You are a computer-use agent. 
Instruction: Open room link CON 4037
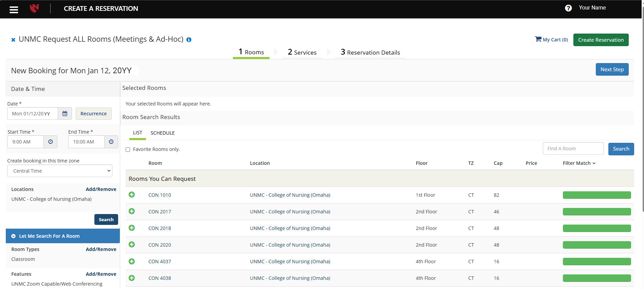pyautogui.click(x=160, y=262)
